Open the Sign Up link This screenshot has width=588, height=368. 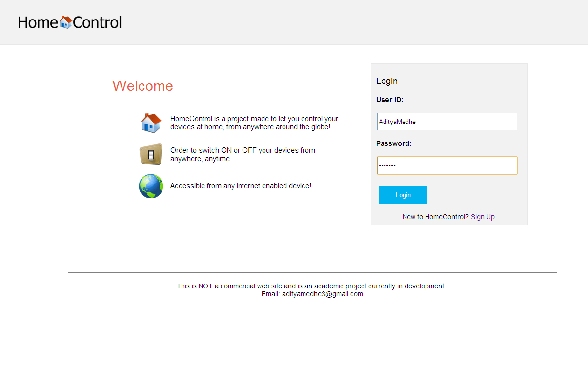coord(483,217)
